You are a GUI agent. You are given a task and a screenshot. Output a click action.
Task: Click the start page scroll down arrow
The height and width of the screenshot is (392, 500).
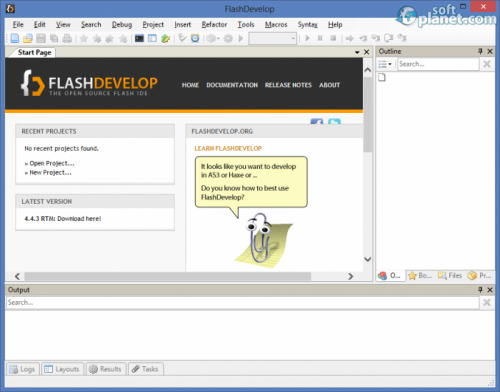368,259
